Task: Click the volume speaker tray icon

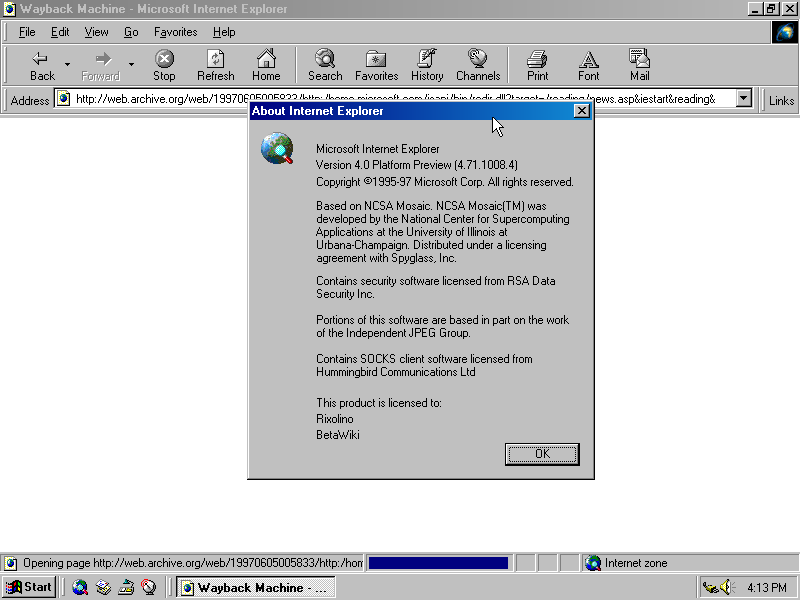Action: coord(727,587)
